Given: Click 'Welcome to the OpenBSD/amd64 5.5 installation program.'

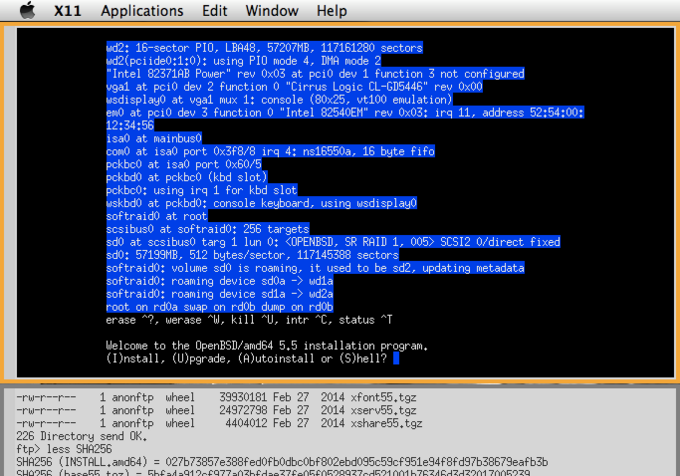Looking at the screenshot, I should [x=267, y=346].
